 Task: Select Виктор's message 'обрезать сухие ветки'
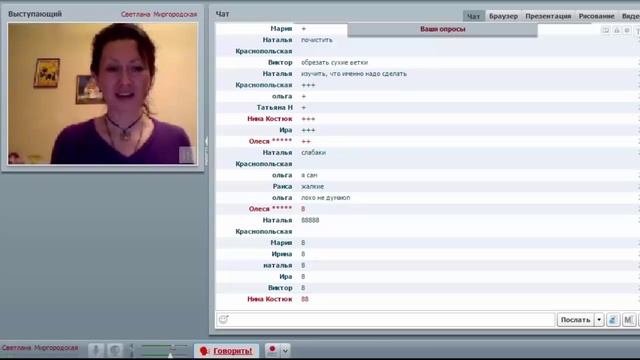[x=334, y=62]
